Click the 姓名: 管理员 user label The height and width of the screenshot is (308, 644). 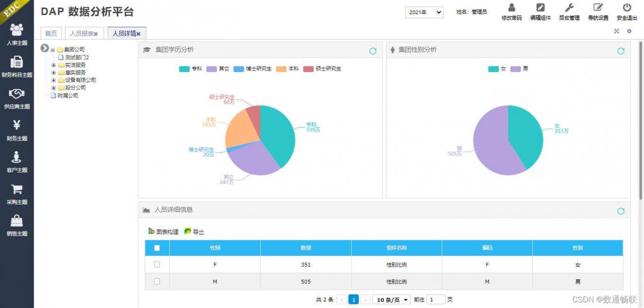tap(471, 12)
